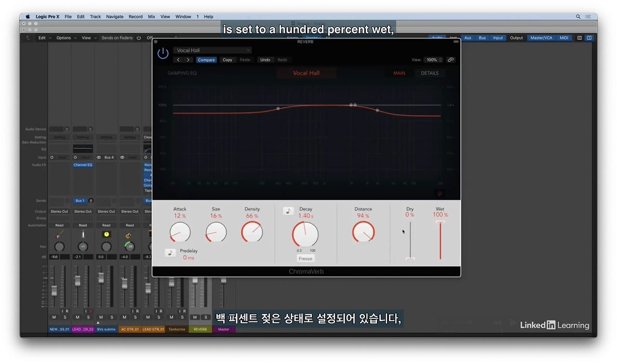
Task: Toggle the Predelay tempo sync note icon
Action: (x=170, y=253)
